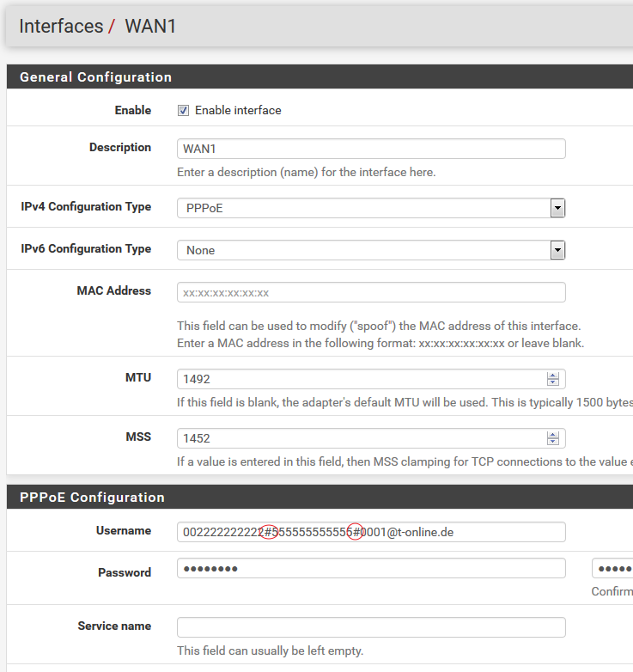Open the IPv4 Configuration Type dropdown
633x672 pixels.
coord(370,208)
